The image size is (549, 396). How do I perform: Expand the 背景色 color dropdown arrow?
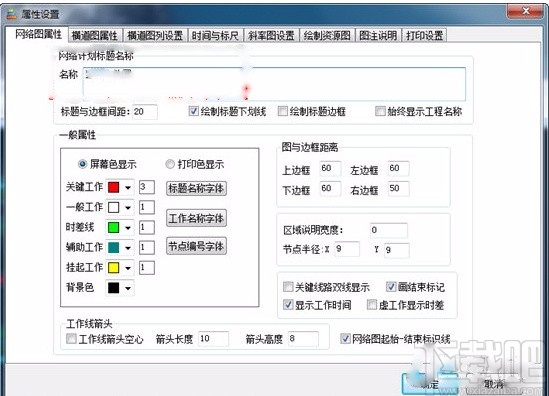coord(128,288)
